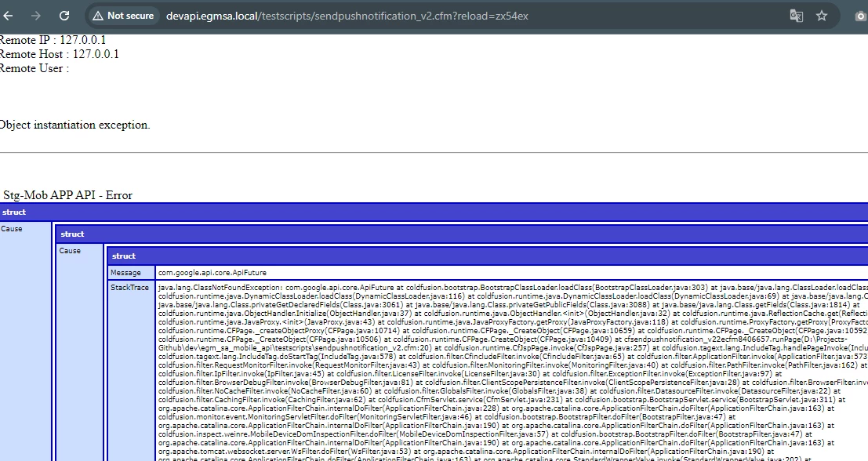This screenshot has width=868, height=461.
Task: Click the Remote Host : 127.0.0.1 line
Action: tap(60, 54)
